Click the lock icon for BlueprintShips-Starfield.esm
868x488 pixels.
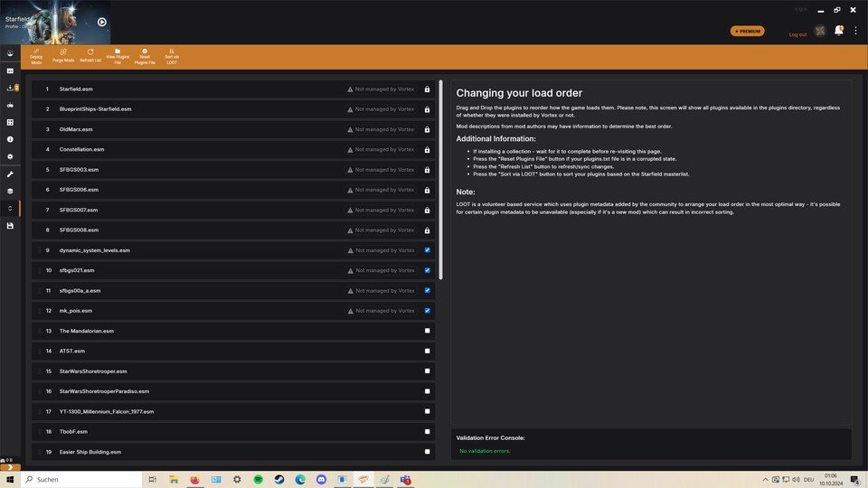tap(427, 109)
